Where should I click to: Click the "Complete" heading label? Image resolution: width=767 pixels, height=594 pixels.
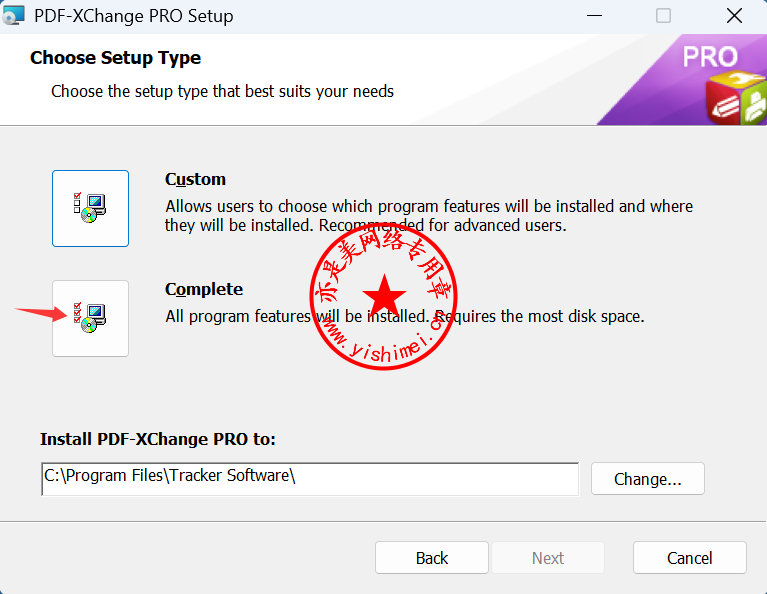tap(204, 289)
